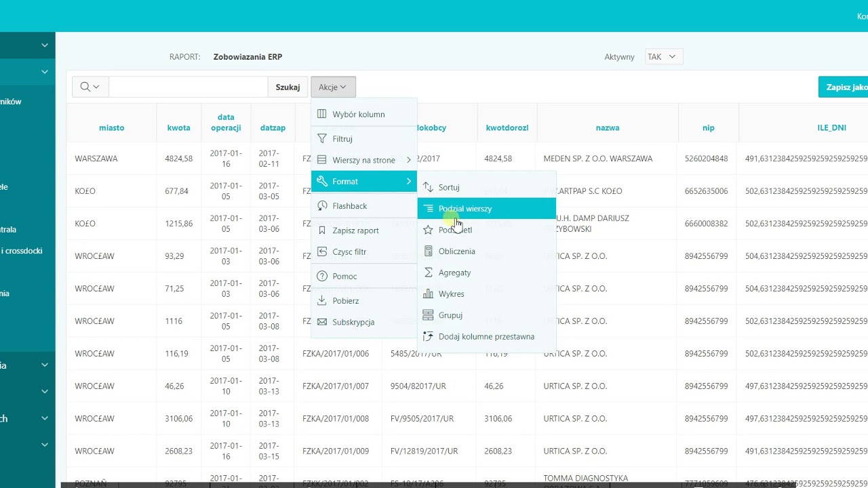
Task: Choose Obliczenia in the submenu
Action: tap(487, 251)
